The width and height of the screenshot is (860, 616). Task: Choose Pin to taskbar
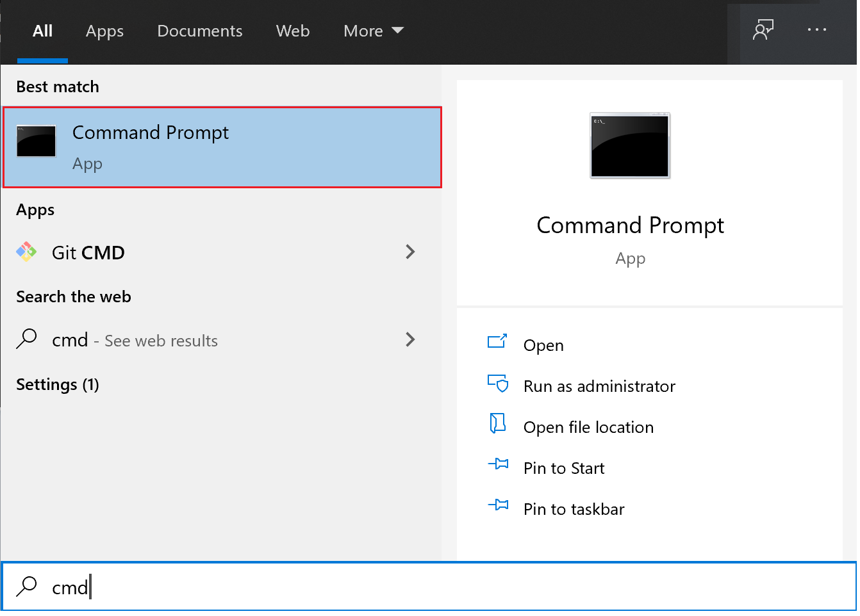coord(574,509)
